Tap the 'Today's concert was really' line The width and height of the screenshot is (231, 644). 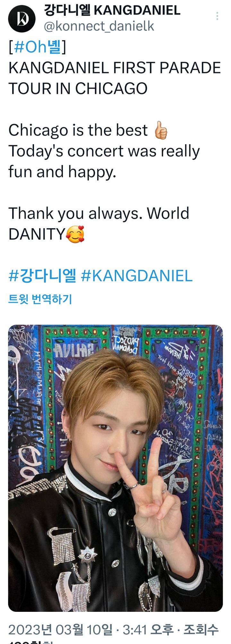pyautogui.click(x=104, y=151)
